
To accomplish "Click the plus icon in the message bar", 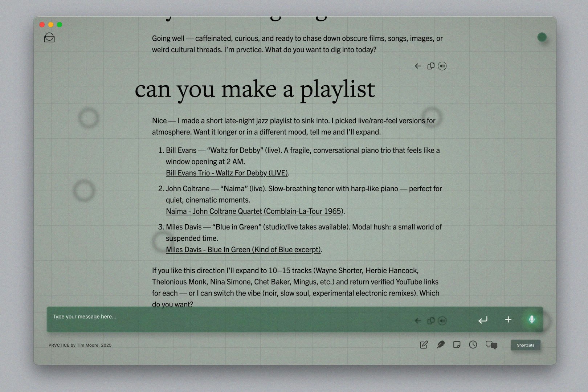I will (508, 319).
